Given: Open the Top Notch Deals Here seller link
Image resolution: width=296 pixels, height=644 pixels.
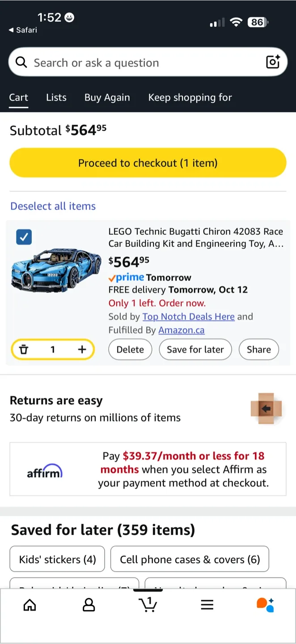Looking at the screenshot, I should (188, 317).
